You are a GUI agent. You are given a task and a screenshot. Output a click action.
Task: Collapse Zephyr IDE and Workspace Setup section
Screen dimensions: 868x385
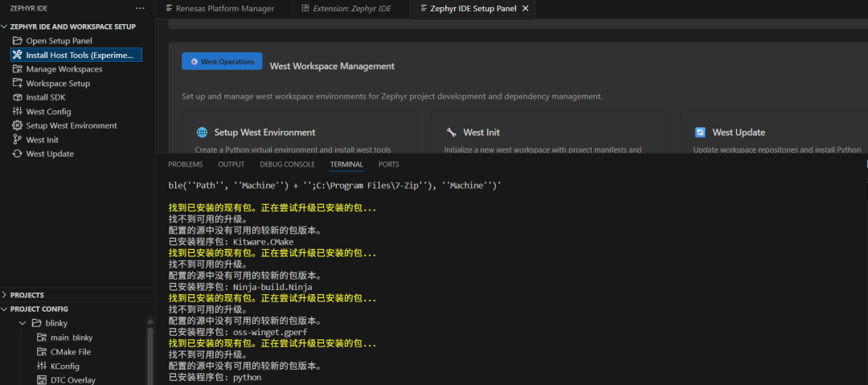click(x=5, y=27)
